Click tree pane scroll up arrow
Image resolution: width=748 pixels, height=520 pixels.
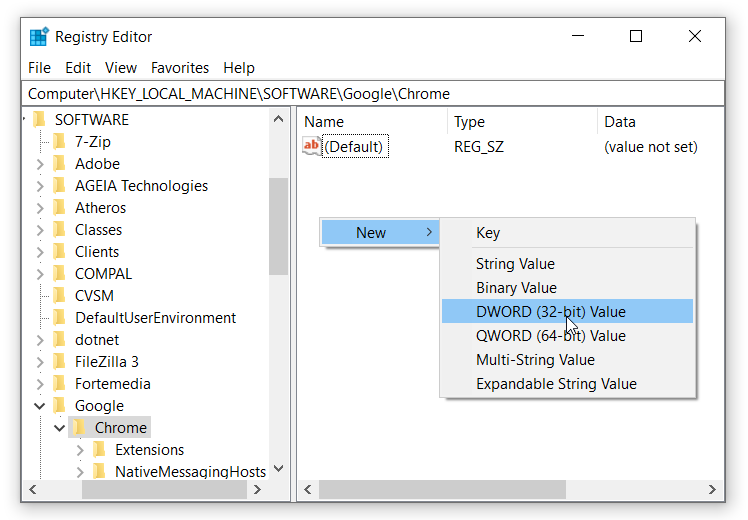279,119
